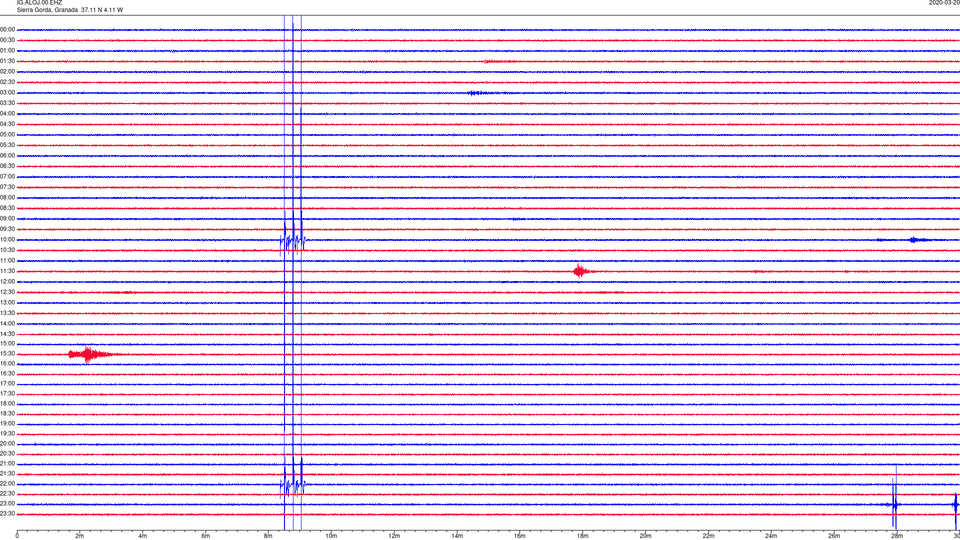Select the 07:30 time row label
Viewport: 960px width, 540px height.
point(7,187)
